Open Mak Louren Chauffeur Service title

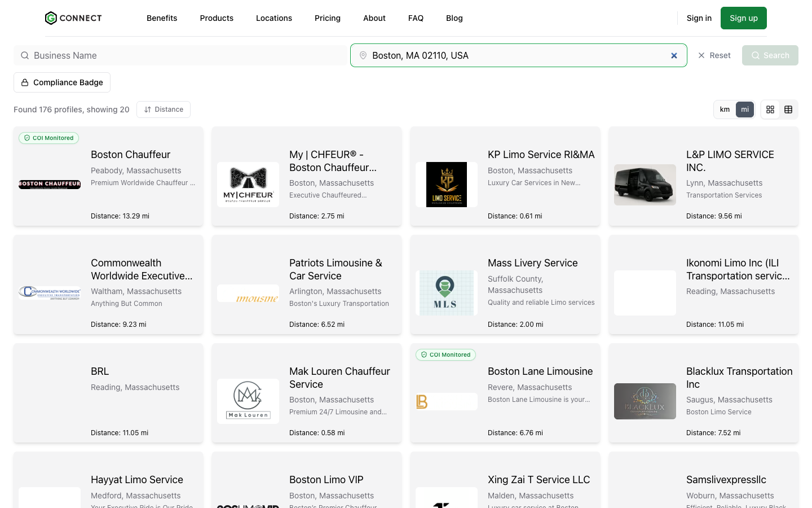339,378
